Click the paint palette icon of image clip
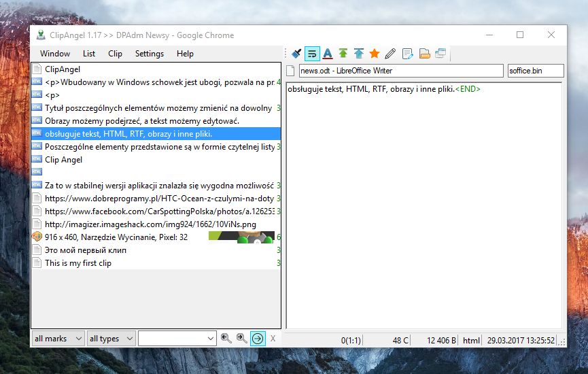 click(x=37, y=237)
